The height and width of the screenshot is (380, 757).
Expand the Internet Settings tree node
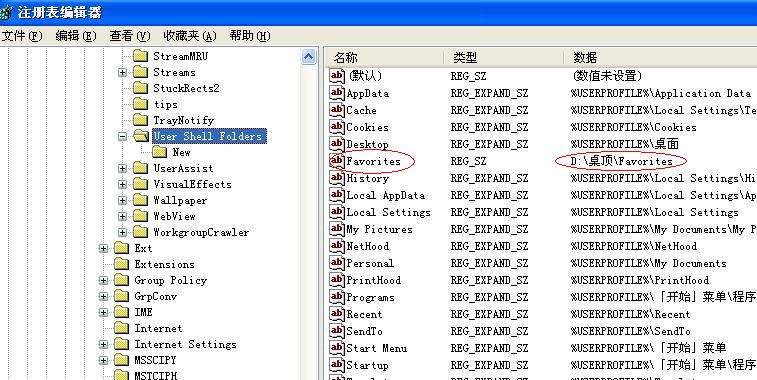(103, 344)
